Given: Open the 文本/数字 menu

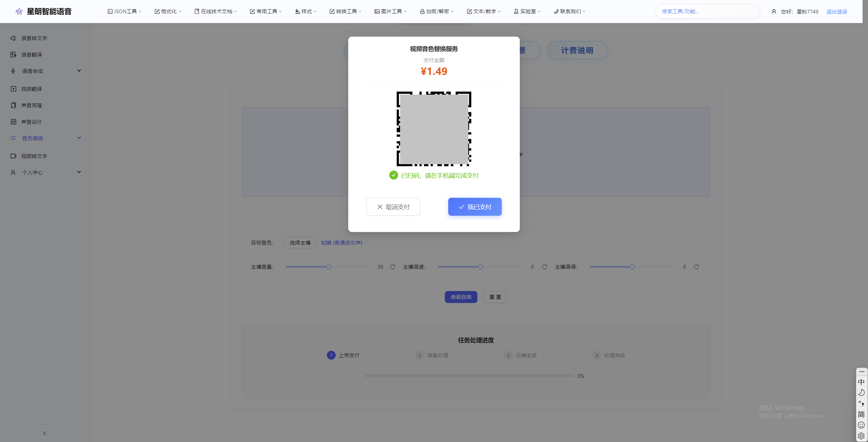Looking at the screenshot, I should tap(484, 12).
